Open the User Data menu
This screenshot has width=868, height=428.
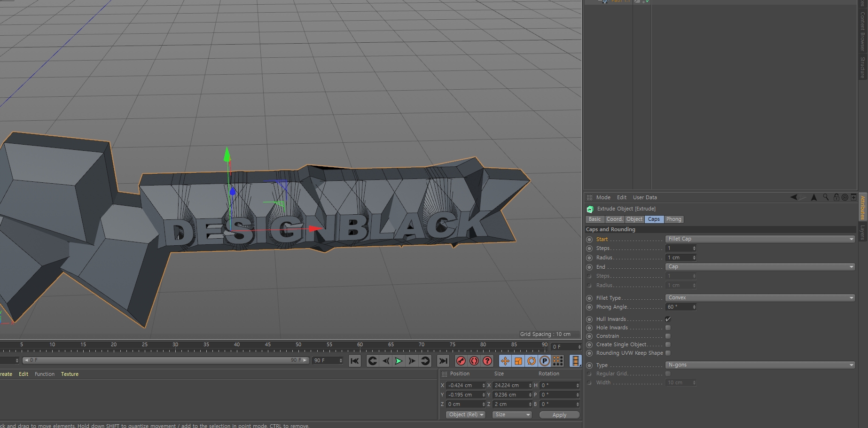(x=645, y=198)
